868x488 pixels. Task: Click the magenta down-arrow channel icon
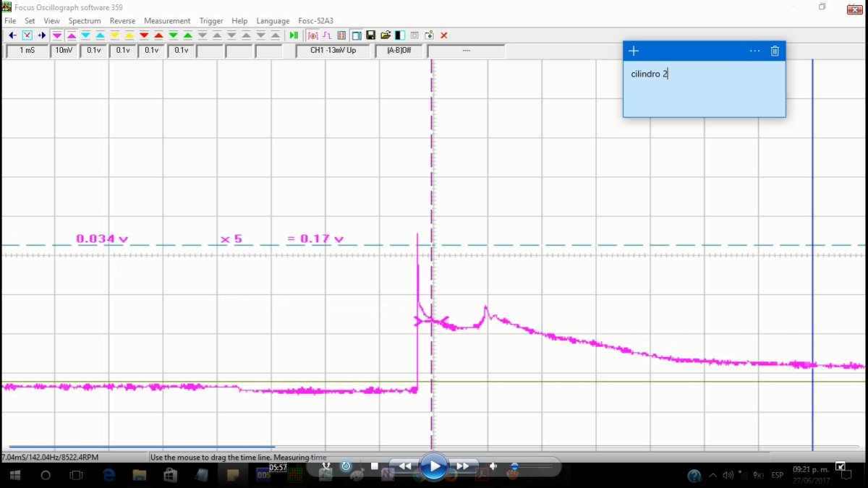(57, 35)
